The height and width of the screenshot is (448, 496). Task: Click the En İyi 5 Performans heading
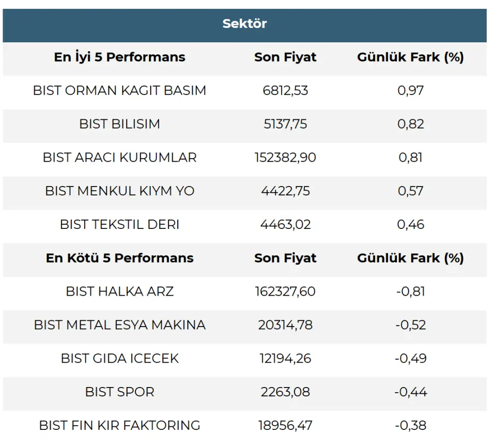[x=119, y=57]
